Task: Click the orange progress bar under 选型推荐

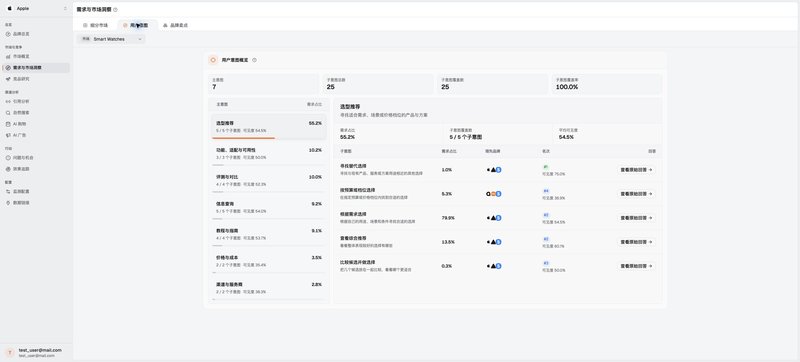Action: 243,138
